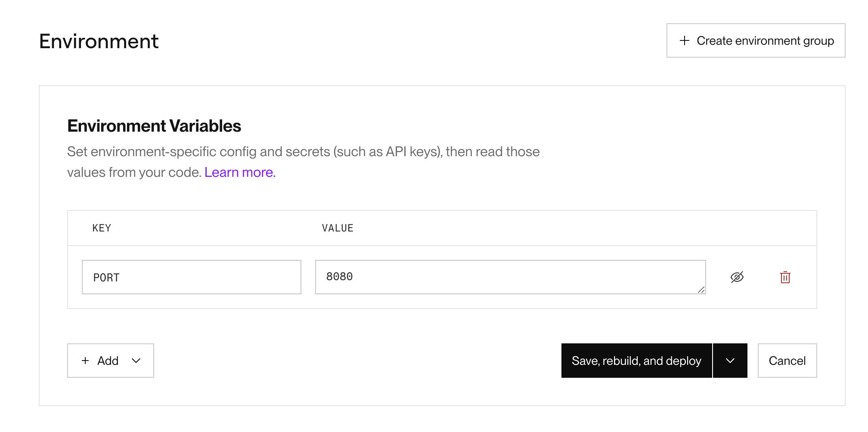Screen dimensions: 868x432
Task: Click the Add button label
Action: 108,361
